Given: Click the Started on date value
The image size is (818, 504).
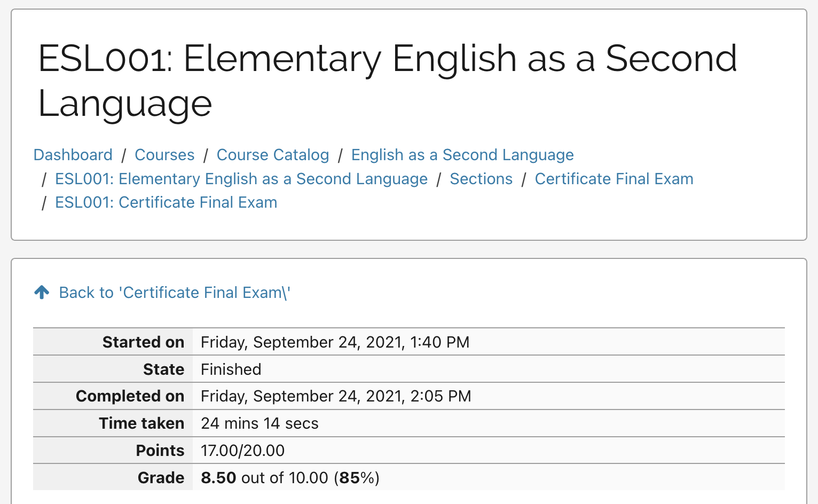Looking at the screenshot, I should click(335, 342).
